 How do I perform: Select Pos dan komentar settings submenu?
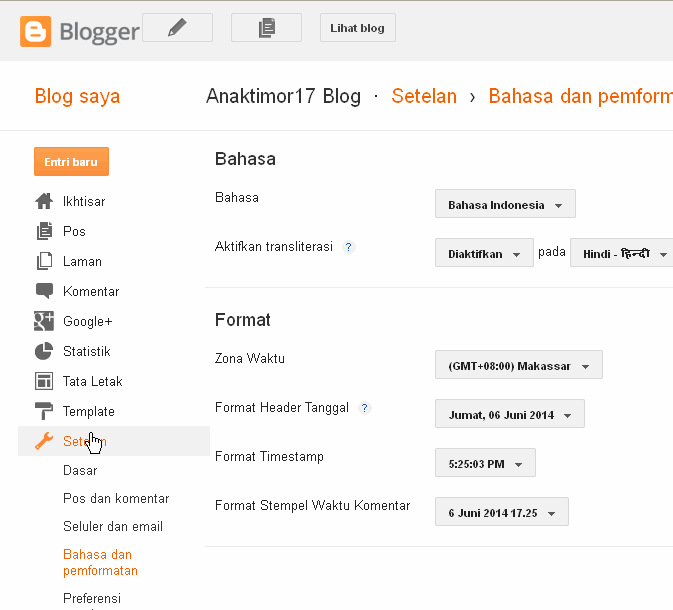(x=116, y=498)
